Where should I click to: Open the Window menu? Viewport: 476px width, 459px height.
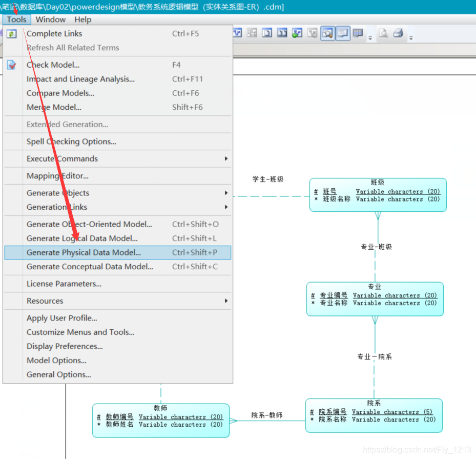[x=50, y=19]
